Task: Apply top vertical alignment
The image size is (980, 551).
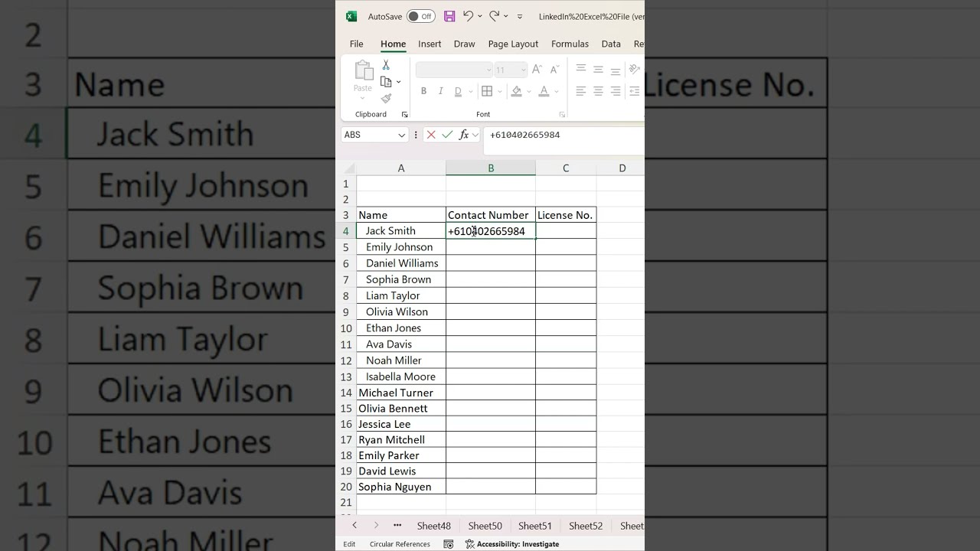Action: tap(581, 69)
